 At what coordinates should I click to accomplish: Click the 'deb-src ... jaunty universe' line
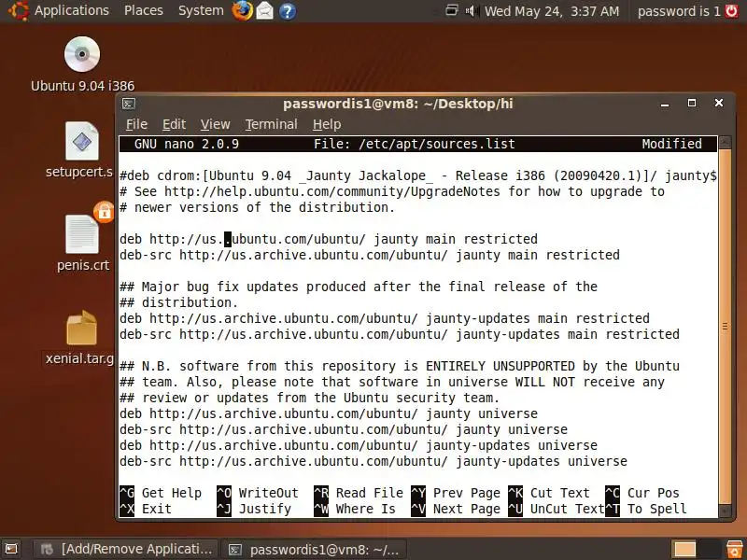[x=344, y=429]
